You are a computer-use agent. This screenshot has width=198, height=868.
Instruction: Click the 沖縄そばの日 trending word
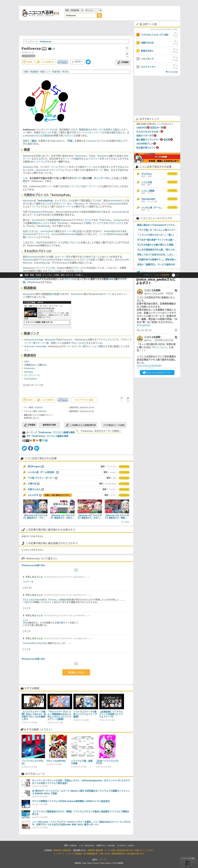[x=147, y=43]
